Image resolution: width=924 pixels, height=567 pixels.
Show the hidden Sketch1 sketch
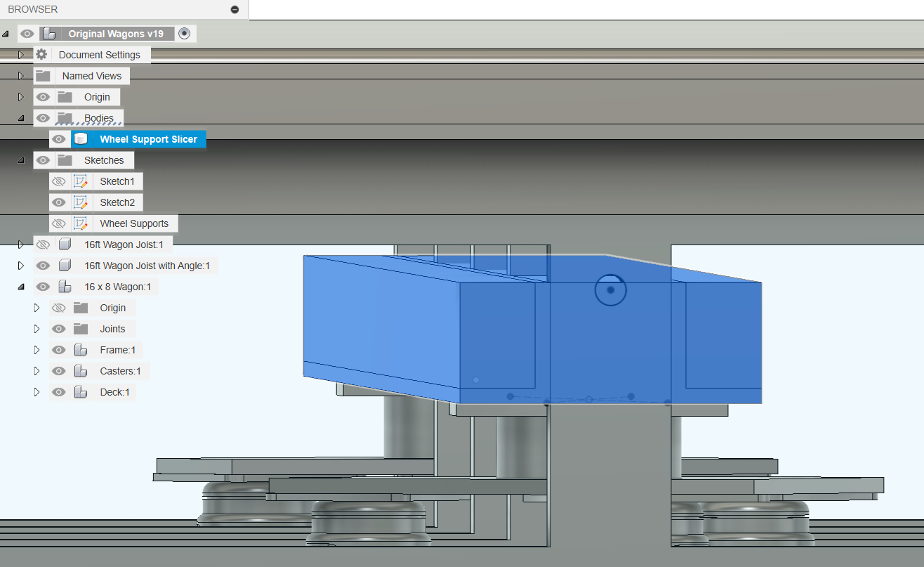point(59,181)
